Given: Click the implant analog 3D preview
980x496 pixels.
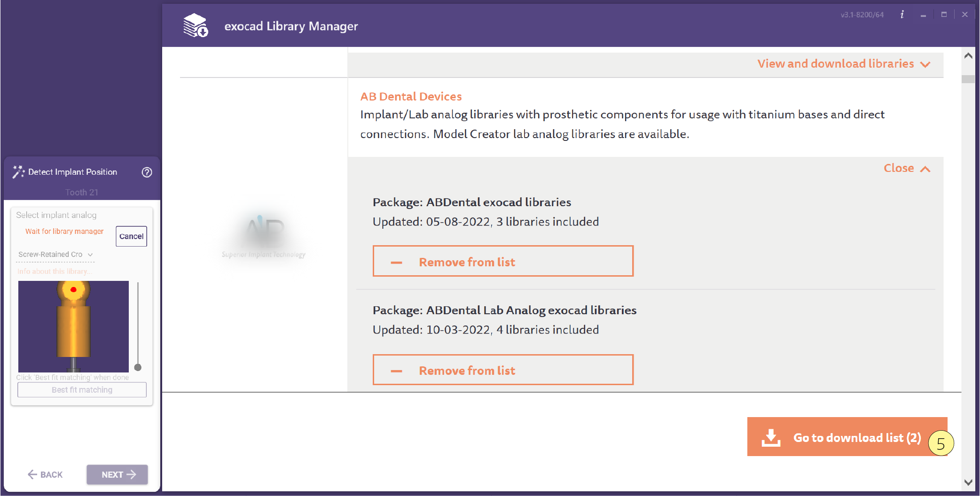Looking at the screenshot, I should point(73,326).
